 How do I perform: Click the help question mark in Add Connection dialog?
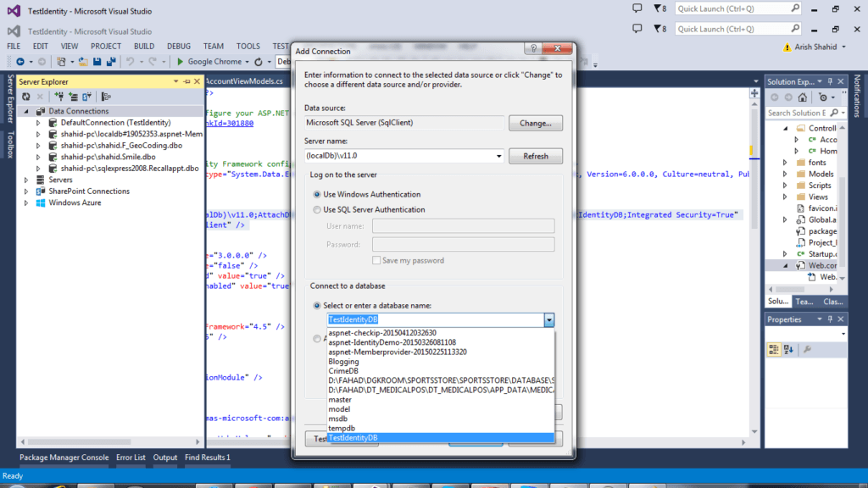(533, 48)
